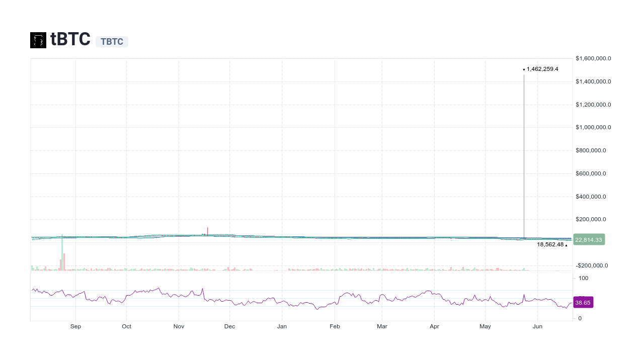Toggle the volume bars panel
This screenshot has height=362, width=644.
pyautogui.click(x=302, y=268)
